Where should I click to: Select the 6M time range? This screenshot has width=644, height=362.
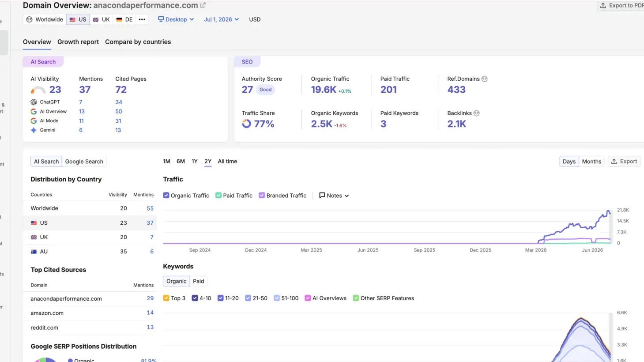[x=181, y=162]
